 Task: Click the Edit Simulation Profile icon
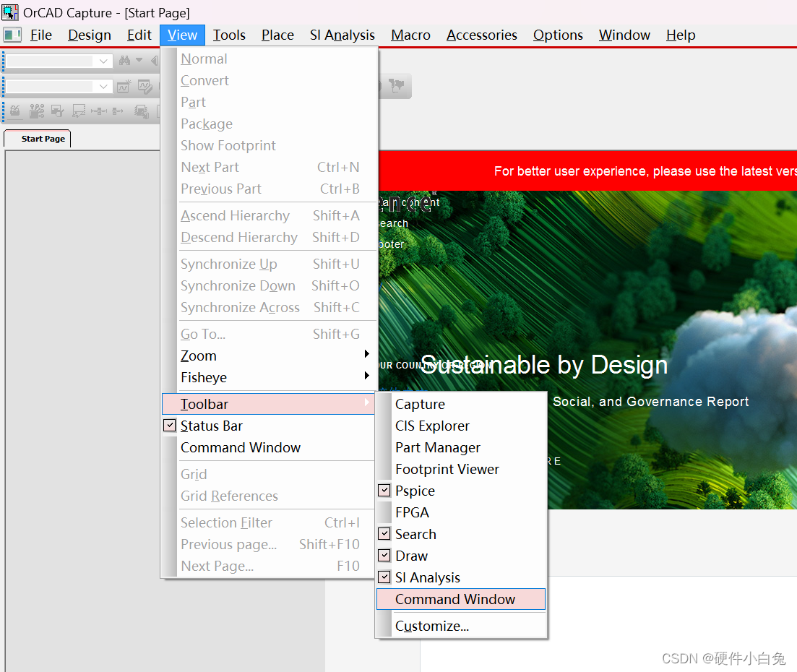pyautogui.click(x=145, y=86)
